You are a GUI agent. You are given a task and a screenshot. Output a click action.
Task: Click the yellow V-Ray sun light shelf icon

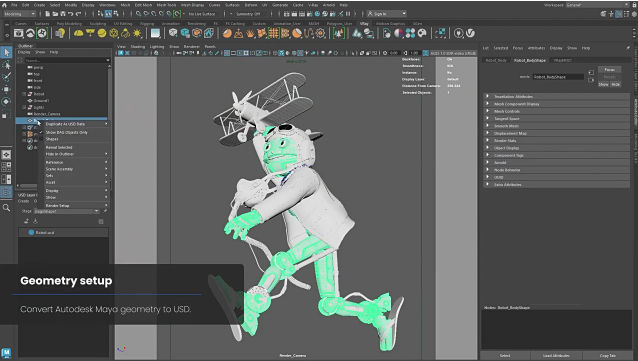pos(137,33)
